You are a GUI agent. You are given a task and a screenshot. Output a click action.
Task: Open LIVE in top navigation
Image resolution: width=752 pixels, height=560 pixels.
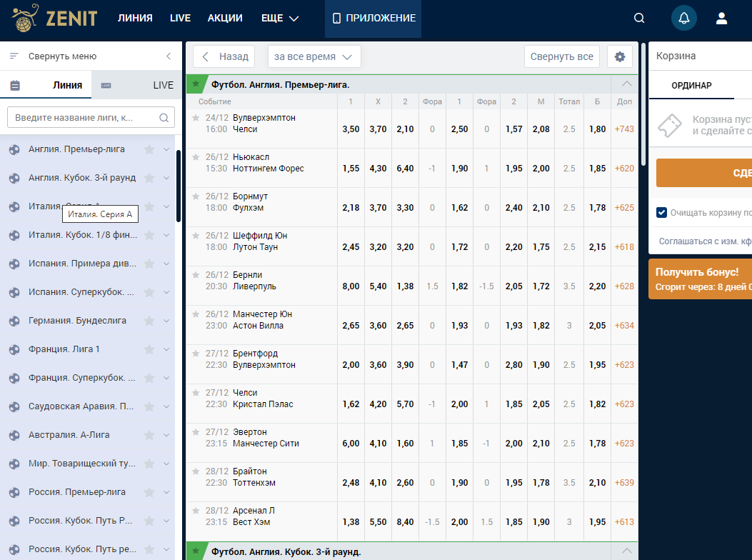click(181, 19)
